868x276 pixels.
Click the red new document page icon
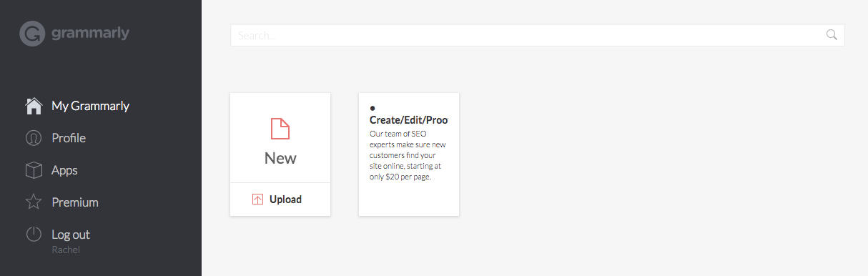pyautogui.click(x=280, y=129)
